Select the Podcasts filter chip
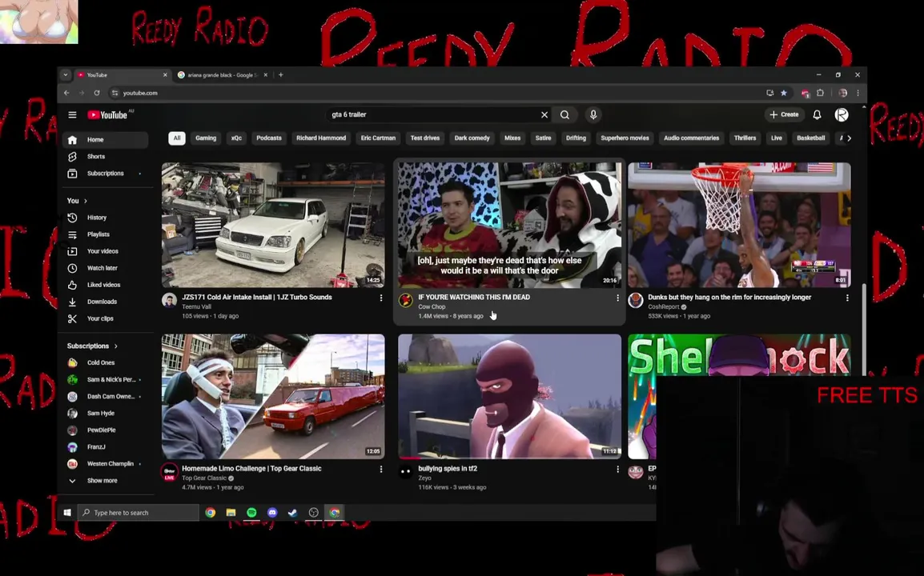Screen dimensions: 924x576 click(269, 138)
